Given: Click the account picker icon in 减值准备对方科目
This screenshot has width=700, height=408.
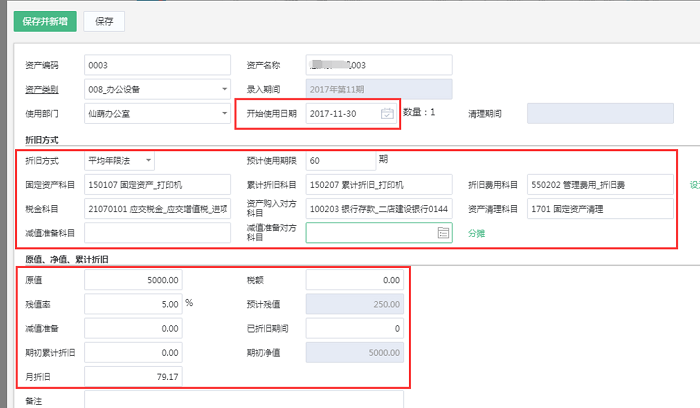Looking at the screenshot, I should click(x=444, y=233).
